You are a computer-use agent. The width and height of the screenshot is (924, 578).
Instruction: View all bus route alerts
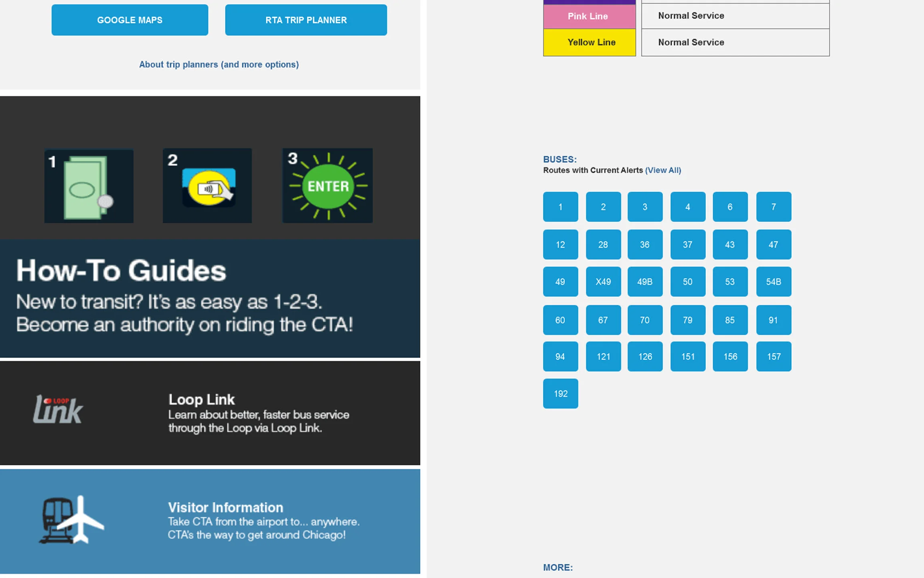663,170
